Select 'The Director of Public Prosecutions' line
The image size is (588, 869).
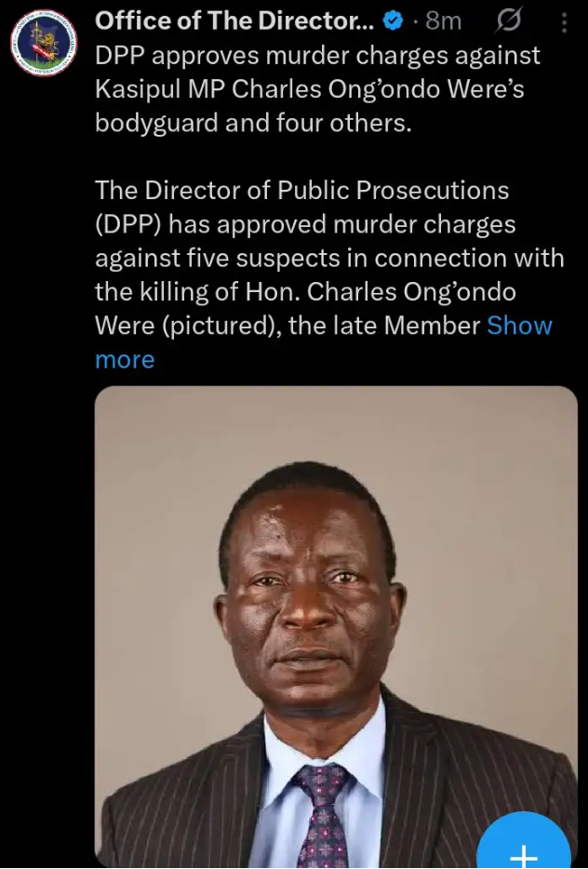tap(302, 191)
